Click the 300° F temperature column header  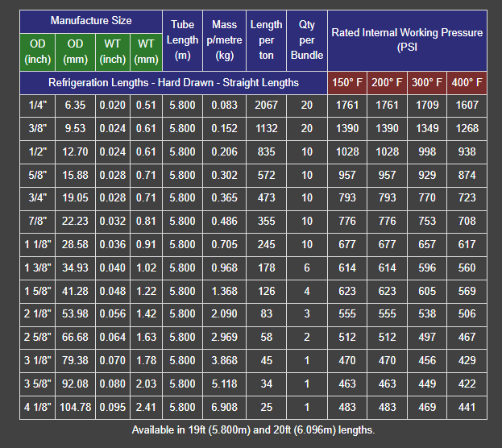coord(427,83)
